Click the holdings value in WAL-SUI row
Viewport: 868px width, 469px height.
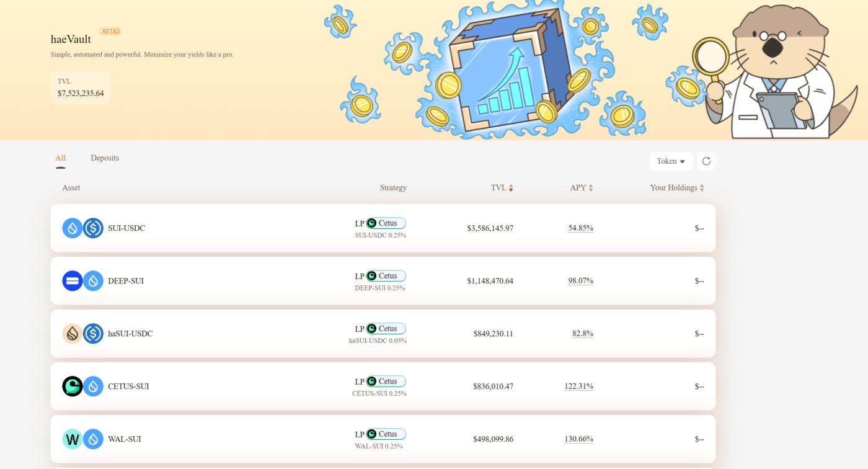[x=699, y=439]
